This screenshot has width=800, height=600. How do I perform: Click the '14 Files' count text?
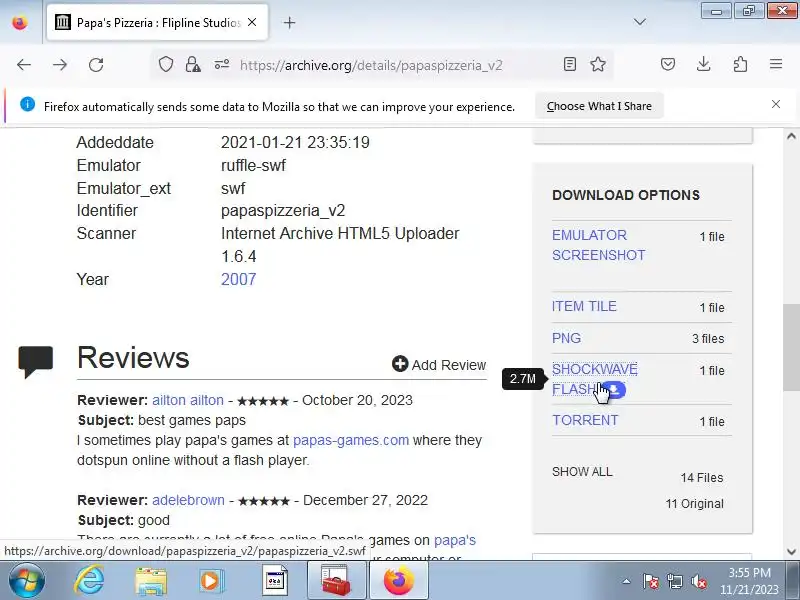pyautogui.click(x=702, y=478)
